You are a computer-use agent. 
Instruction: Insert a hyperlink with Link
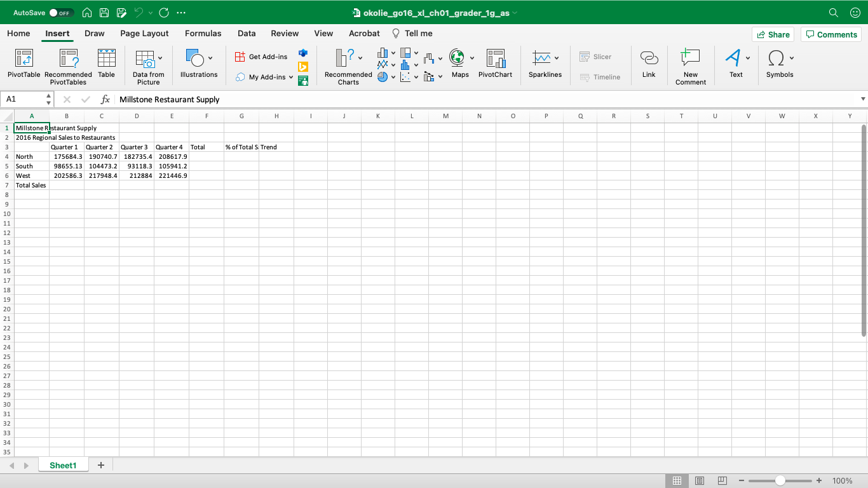649,64
